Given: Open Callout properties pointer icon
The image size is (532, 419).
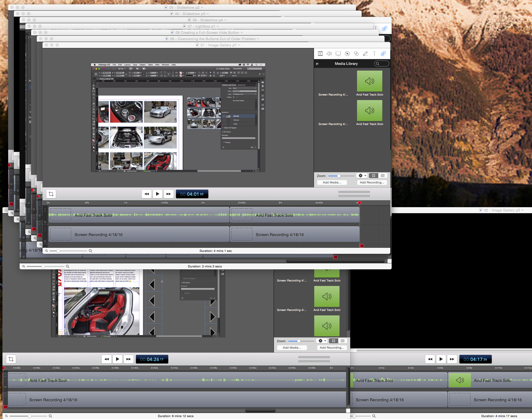Looking at the screenshot, I should click(347, 54).
